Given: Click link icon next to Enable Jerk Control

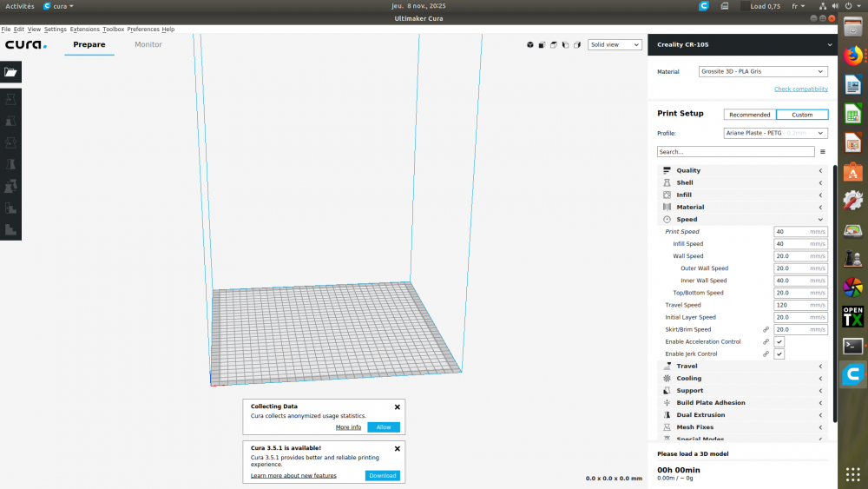Looking at the screenshot, I should pyautogui.click(x=766, y=354).
